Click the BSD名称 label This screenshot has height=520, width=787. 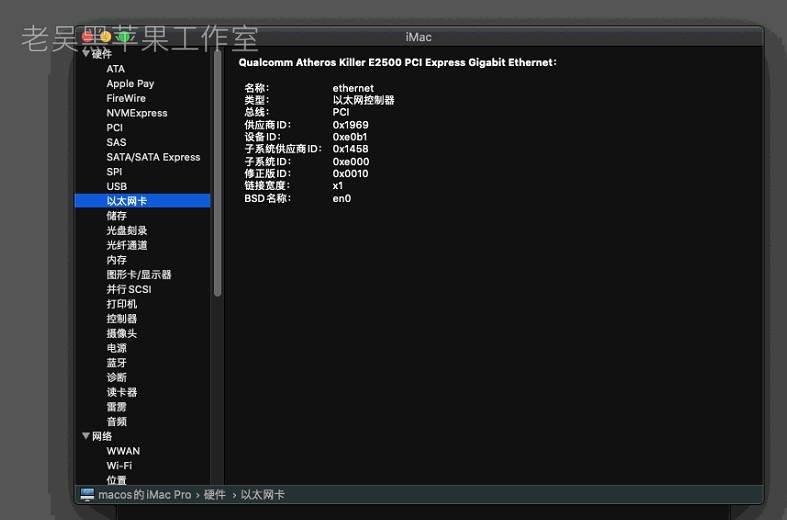tap(268, 198)
